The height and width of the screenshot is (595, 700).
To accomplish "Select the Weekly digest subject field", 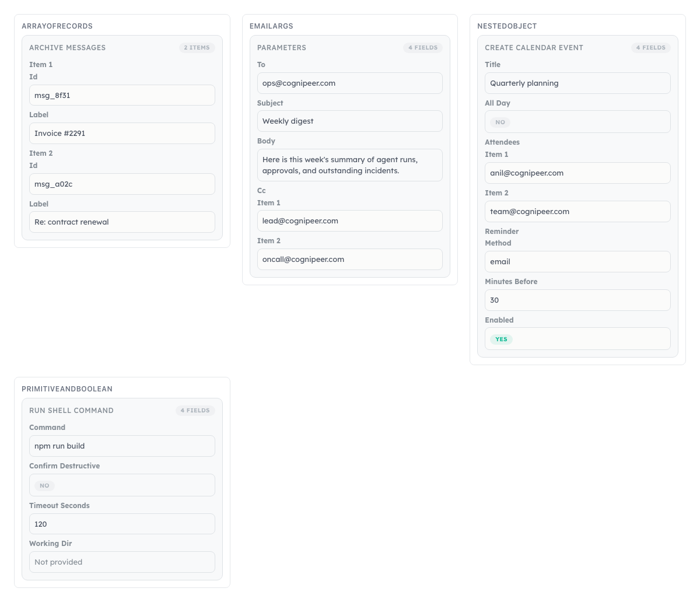I will [x=349, y=121].
